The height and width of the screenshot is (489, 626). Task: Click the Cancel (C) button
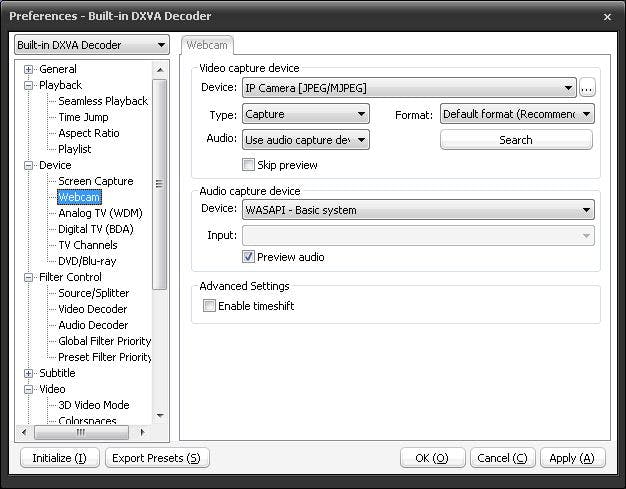[x=502, y=458]
